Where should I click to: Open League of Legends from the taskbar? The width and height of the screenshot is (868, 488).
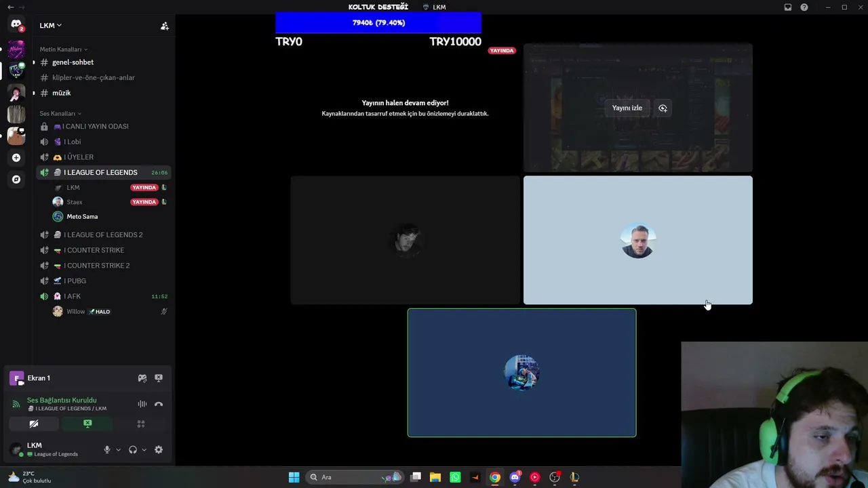coord(574,477)
